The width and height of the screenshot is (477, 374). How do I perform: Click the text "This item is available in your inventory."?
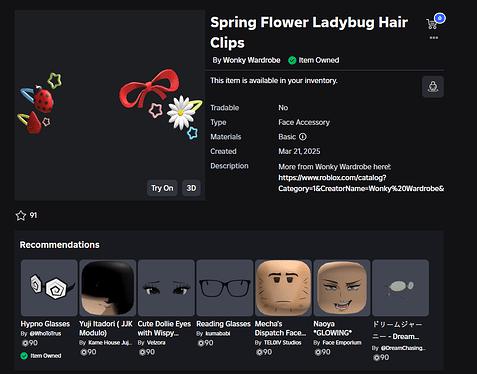click(274, 81)
